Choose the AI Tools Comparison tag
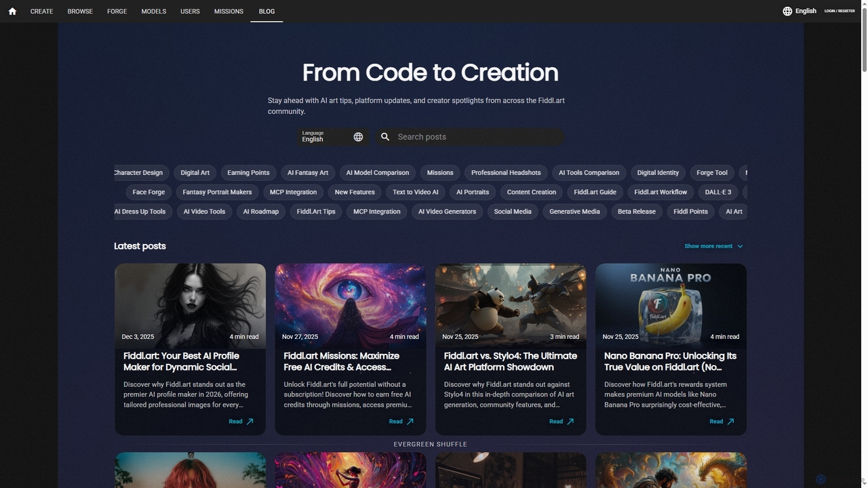This screenshot has height=488, width=868. (x=589, y=173)
